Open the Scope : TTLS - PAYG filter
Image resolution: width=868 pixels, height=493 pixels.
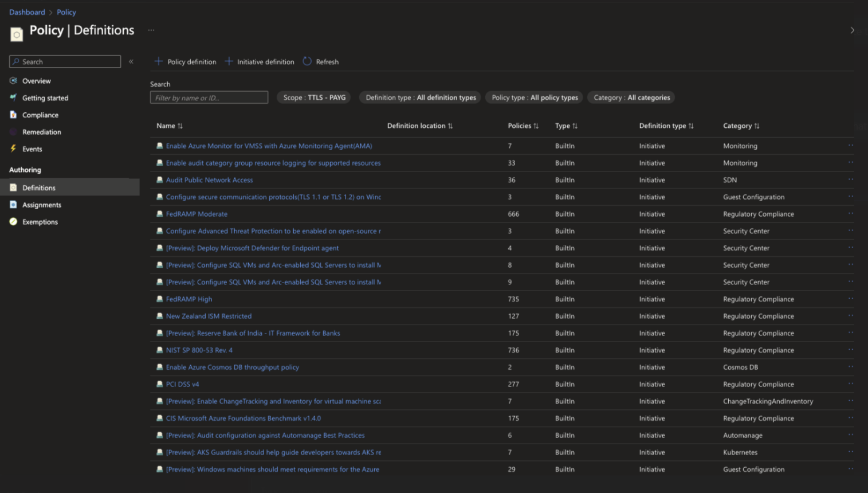[314, 97]
